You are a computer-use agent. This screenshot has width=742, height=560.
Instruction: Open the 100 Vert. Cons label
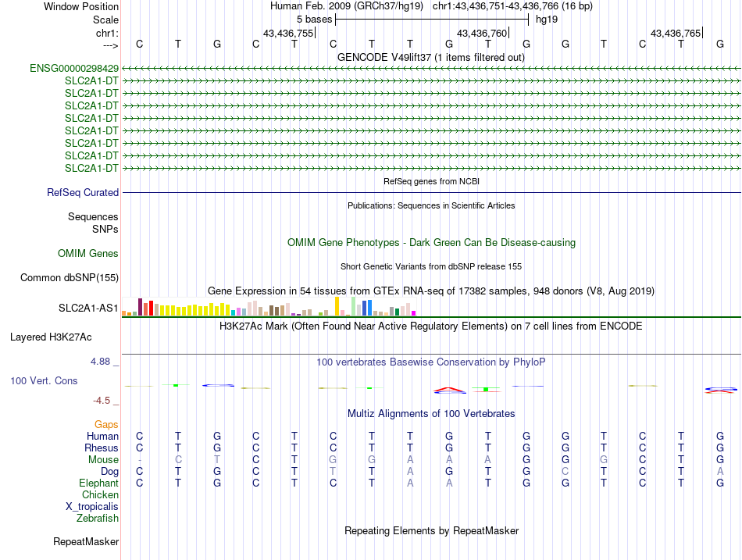click(44, 380)
